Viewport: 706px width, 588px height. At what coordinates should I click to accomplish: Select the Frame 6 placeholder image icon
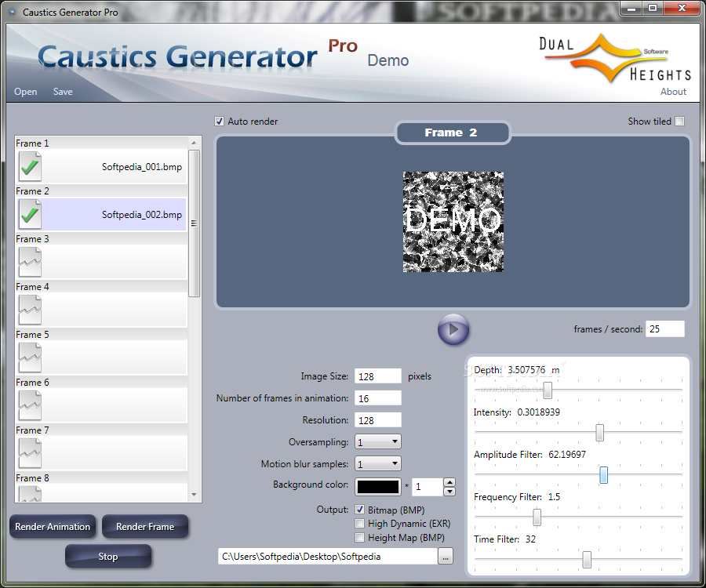click(x=30, y=405)
